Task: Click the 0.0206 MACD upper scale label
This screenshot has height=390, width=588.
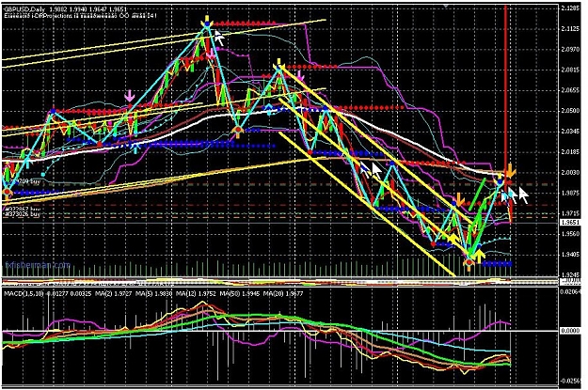Action: (x=571, y=291)
